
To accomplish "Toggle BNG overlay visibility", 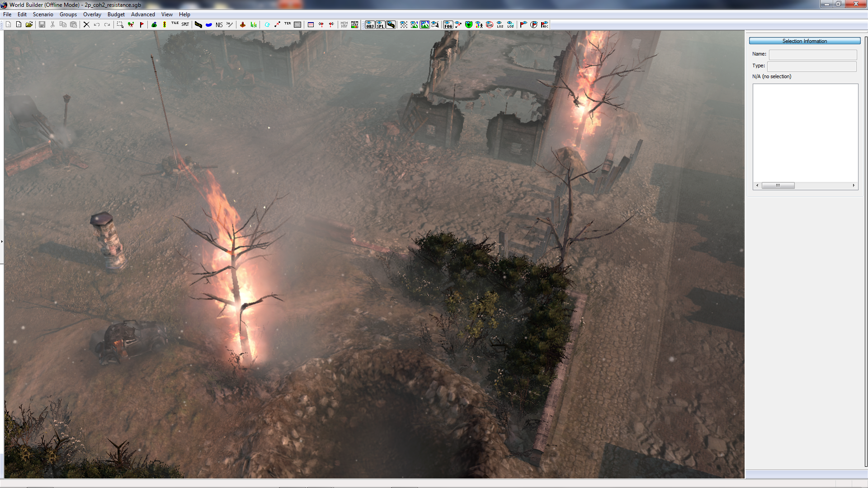I will coord(490,24).
